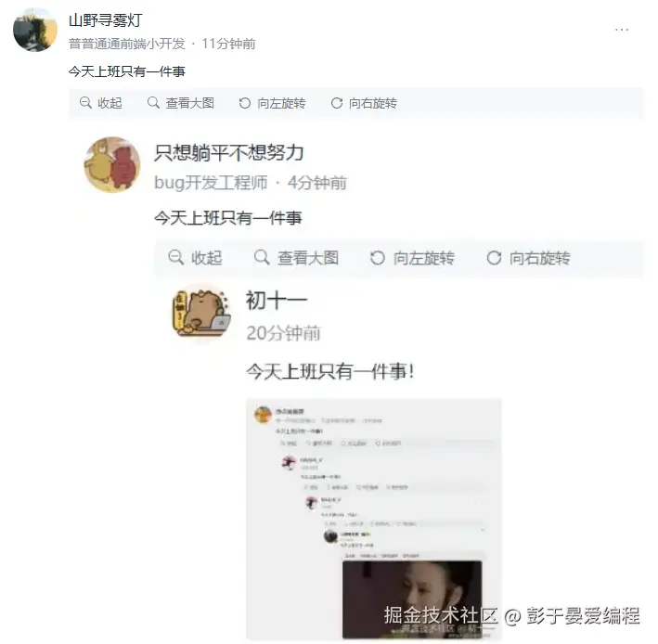Click the outer 查看大图 magnifier icon

tap(153, 103)
